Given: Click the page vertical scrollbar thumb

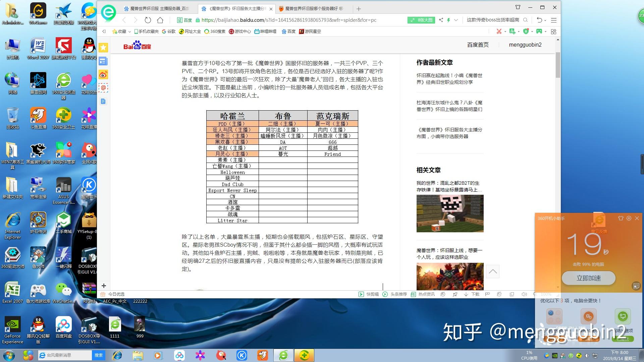Looking at the screenshot, I should (558, 65).
